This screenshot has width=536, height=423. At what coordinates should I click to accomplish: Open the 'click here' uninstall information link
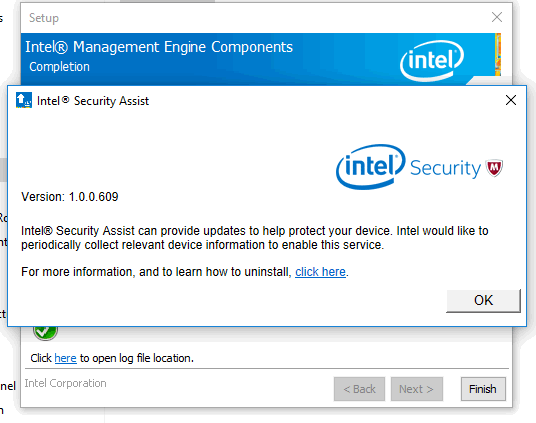click(320, 272)
